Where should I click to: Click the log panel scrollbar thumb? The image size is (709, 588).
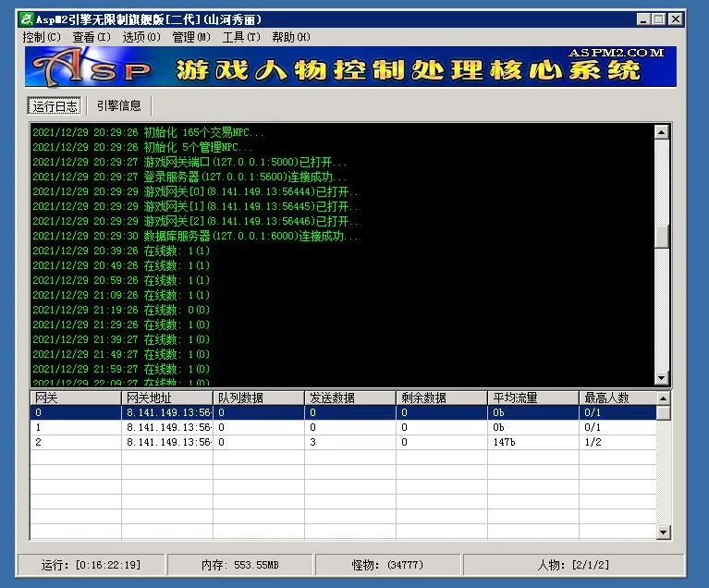click(662, 237)
